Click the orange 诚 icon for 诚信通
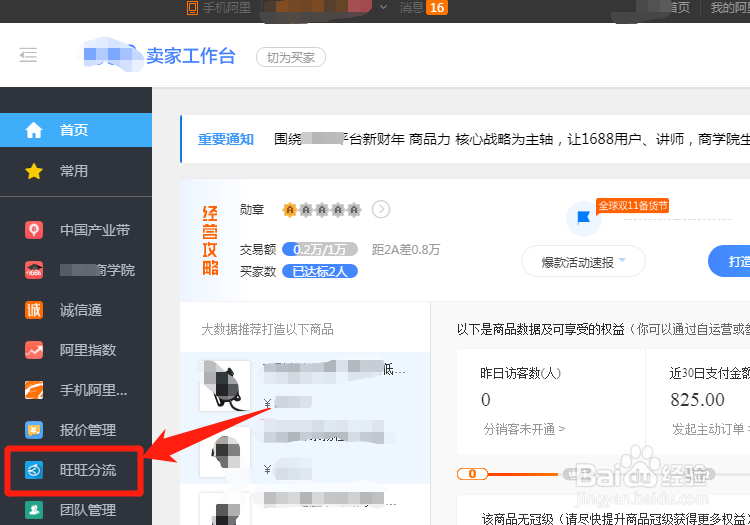Viewport: 750px width, 525px height. point(33,310)
